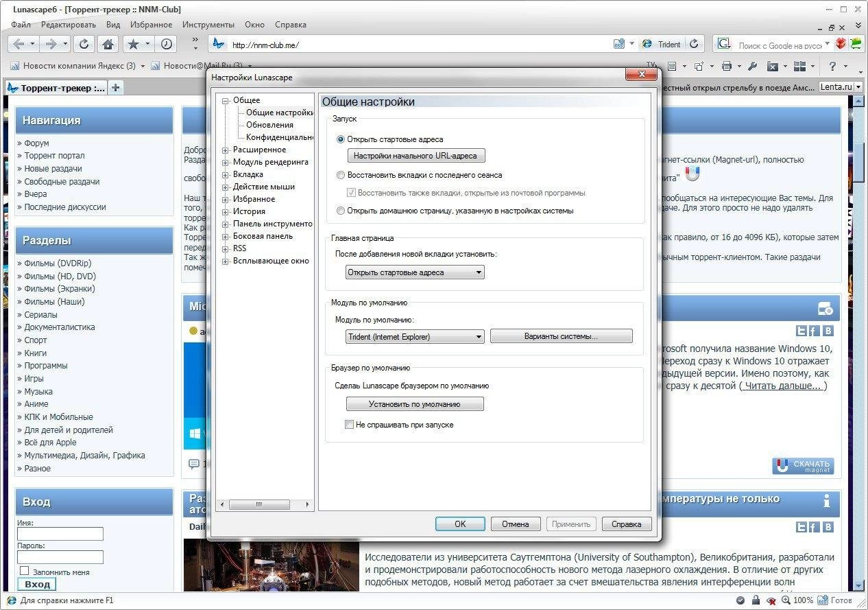Open the 'Инструменты' menu

click(208, 24)
